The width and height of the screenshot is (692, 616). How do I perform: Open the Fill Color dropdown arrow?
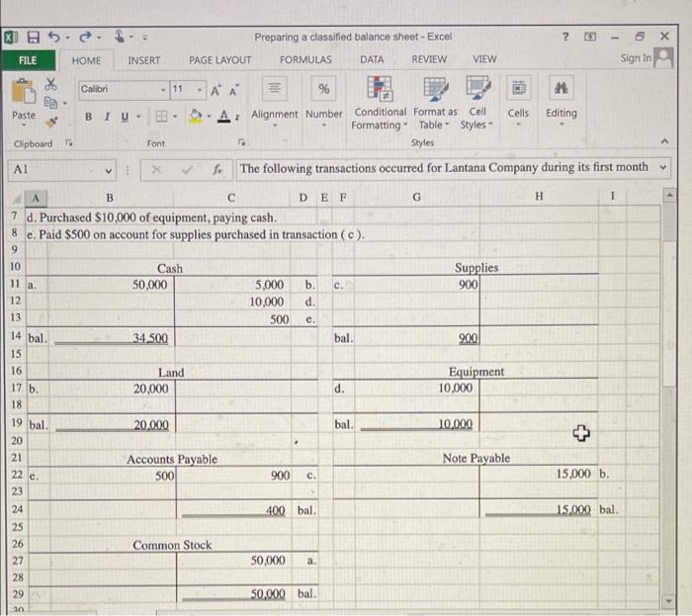coord(209,117)
